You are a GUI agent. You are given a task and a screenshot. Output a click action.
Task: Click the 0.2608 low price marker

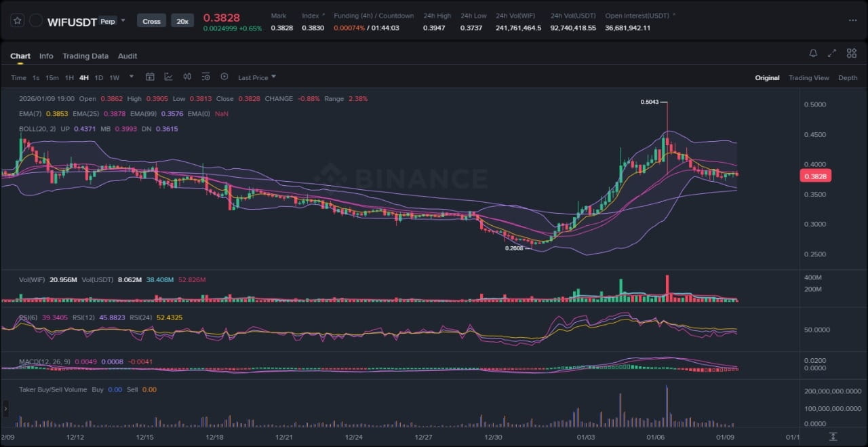[x=514, y=248]
